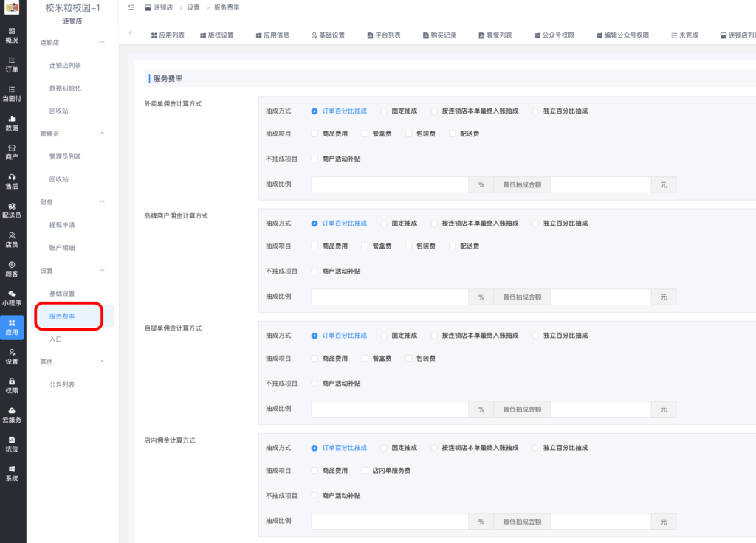Collapse the 管理员 menu section

click(102, 134)
